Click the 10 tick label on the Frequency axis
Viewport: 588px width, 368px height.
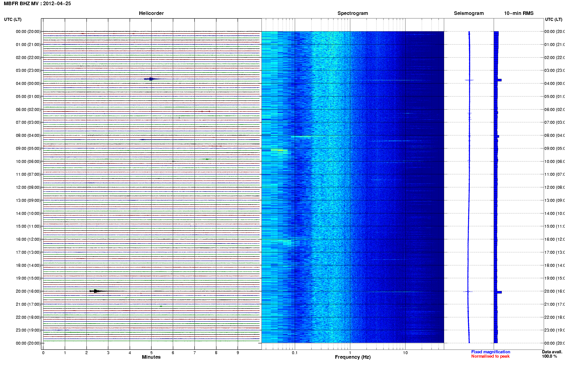point(405,353)
